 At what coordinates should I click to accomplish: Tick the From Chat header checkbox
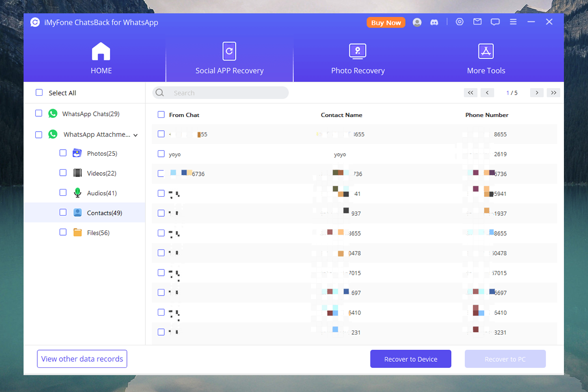coord(161,114)
